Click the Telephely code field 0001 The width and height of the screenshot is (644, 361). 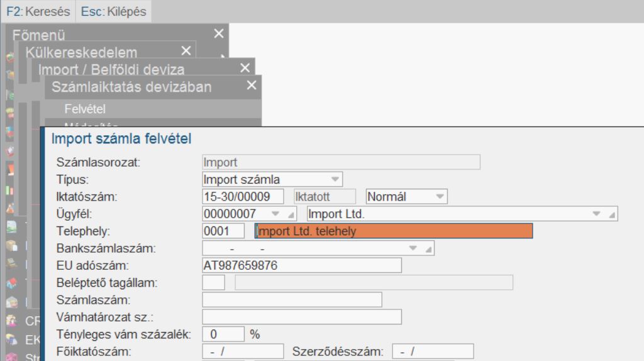coord(223,231)
